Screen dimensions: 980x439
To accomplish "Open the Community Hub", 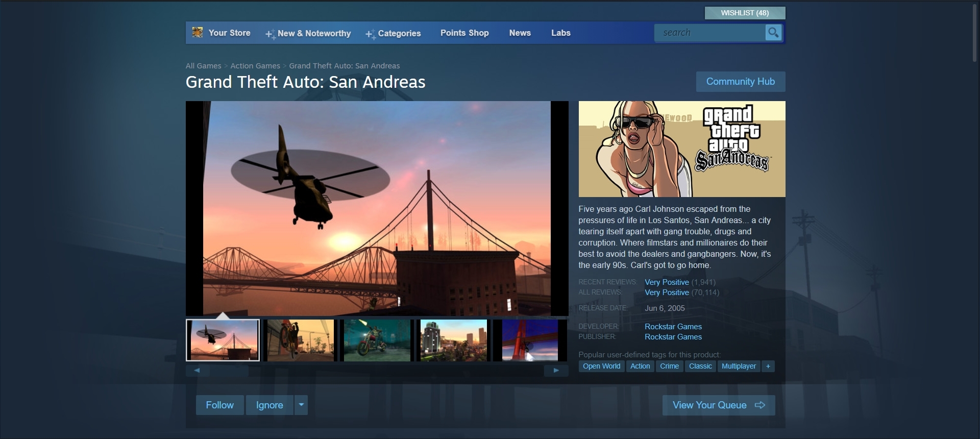I will click(x=740, y=82).
